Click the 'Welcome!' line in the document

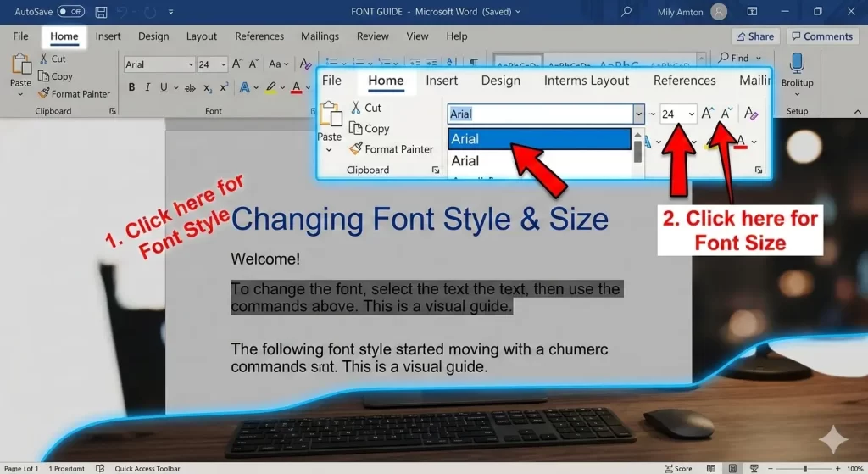265,259
